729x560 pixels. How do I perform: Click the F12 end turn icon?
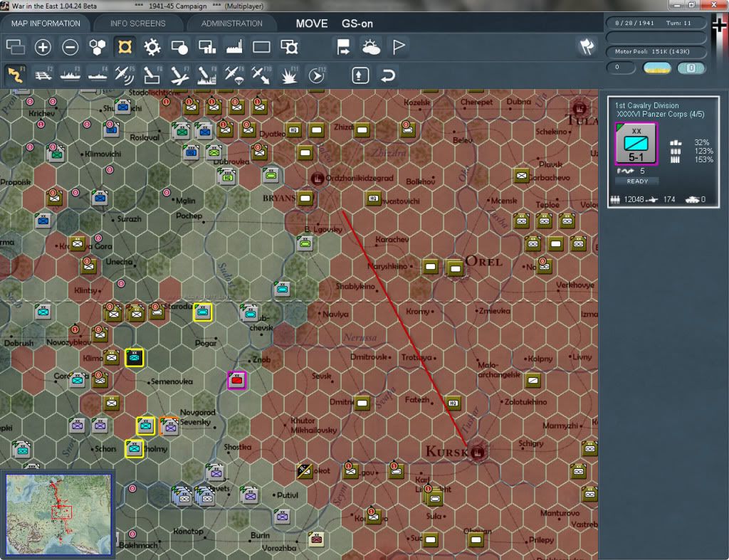point(317,75)
